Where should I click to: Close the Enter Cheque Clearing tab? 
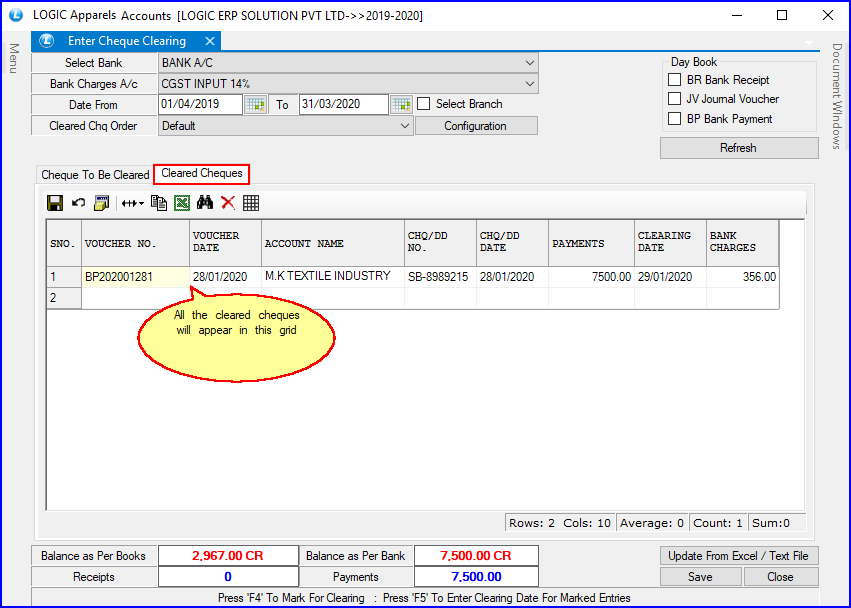point(210,41)
